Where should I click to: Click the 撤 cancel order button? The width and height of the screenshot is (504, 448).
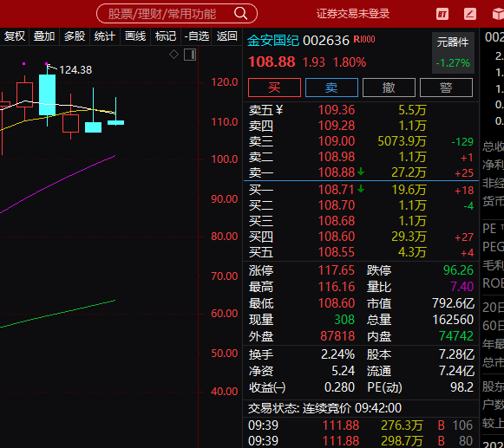point(389,88)
